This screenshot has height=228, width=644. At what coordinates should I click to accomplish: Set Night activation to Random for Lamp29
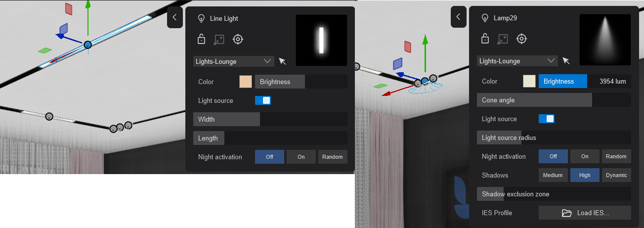pos(616,156)
